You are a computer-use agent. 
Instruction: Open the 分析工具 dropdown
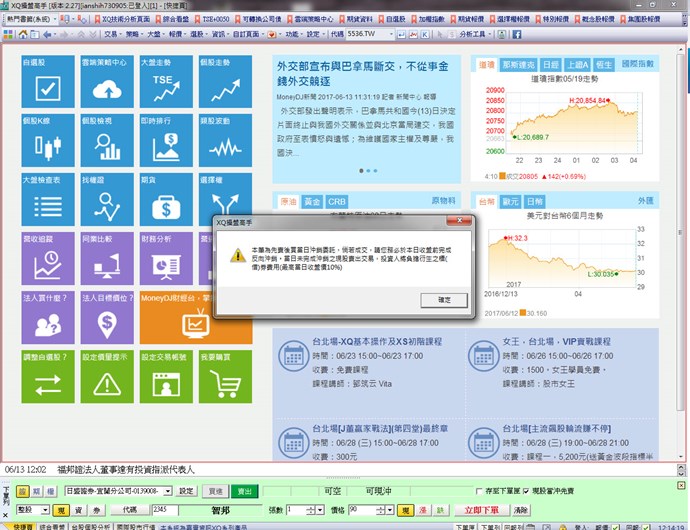(x=475, y=34)
